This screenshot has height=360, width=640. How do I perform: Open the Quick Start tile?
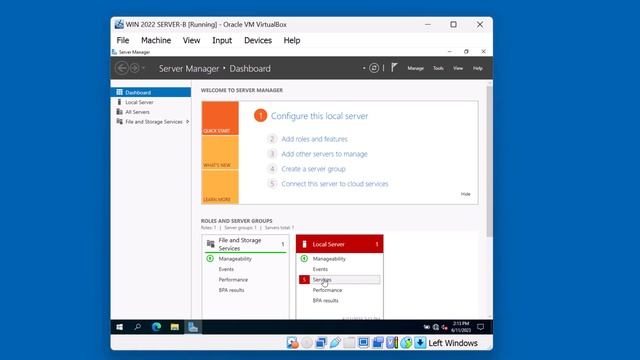220,118
